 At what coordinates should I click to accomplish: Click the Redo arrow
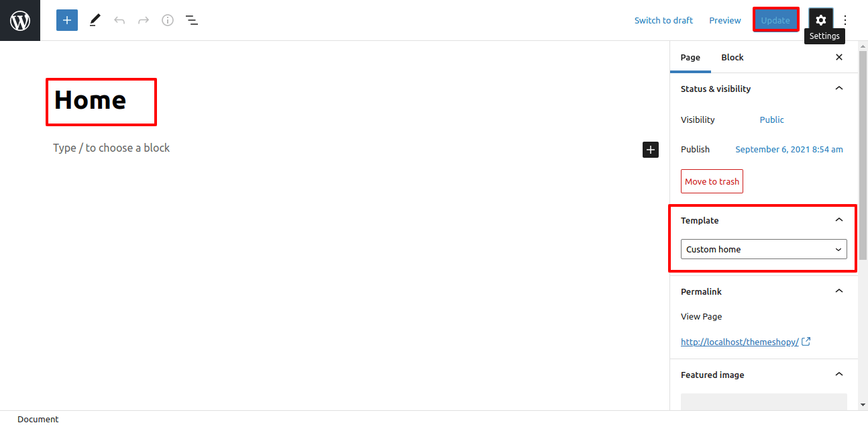[144, 20]
